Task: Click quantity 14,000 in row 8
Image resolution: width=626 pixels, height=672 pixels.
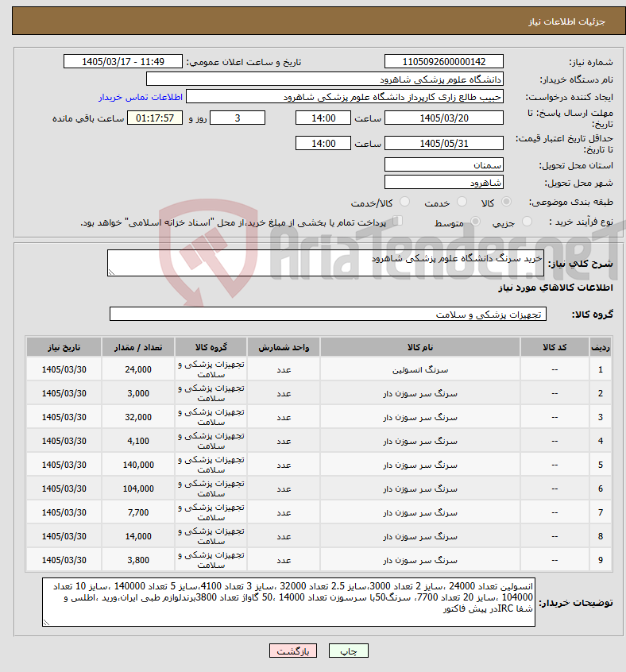Action: click(x=138, y=536)
